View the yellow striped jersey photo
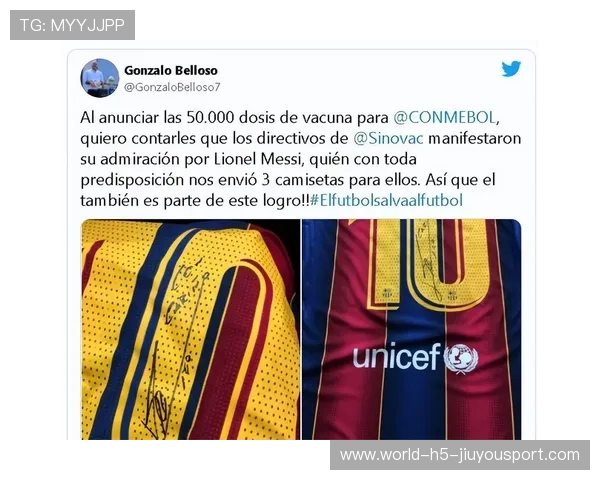Screen dimensions: 600x480 190,329
